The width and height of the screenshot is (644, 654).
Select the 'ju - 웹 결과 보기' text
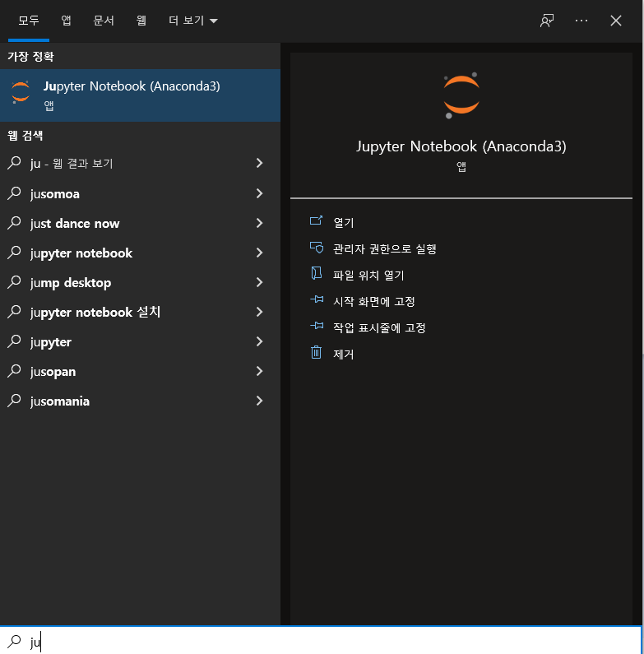(72, 164)
